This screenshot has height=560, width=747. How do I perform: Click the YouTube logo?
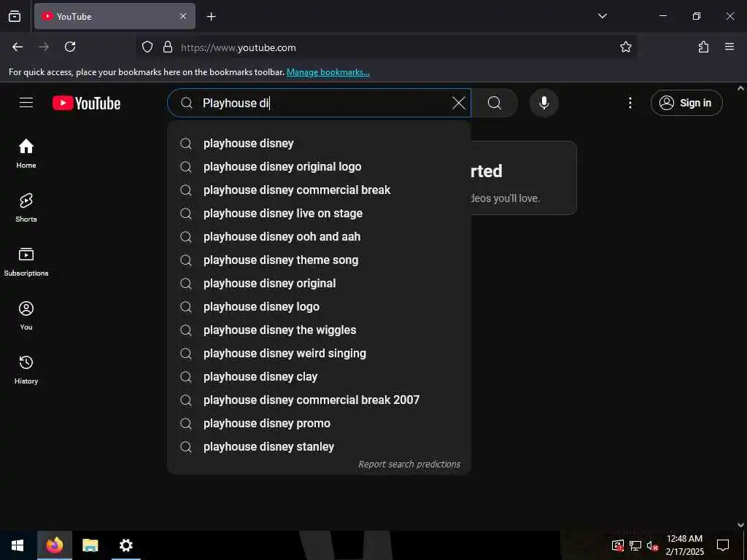click(86, 104)
